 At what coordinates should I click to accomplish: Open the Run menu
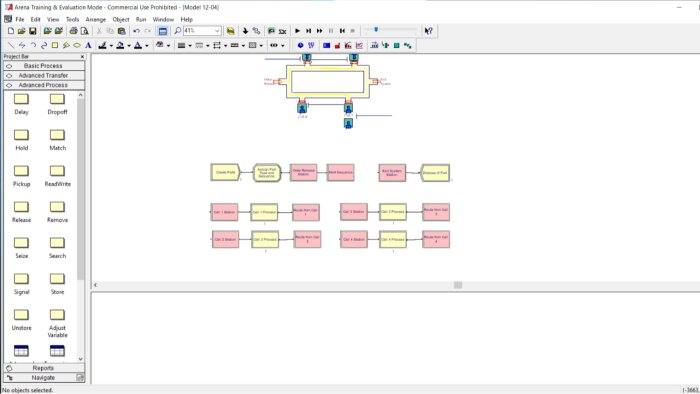(141, 20)
